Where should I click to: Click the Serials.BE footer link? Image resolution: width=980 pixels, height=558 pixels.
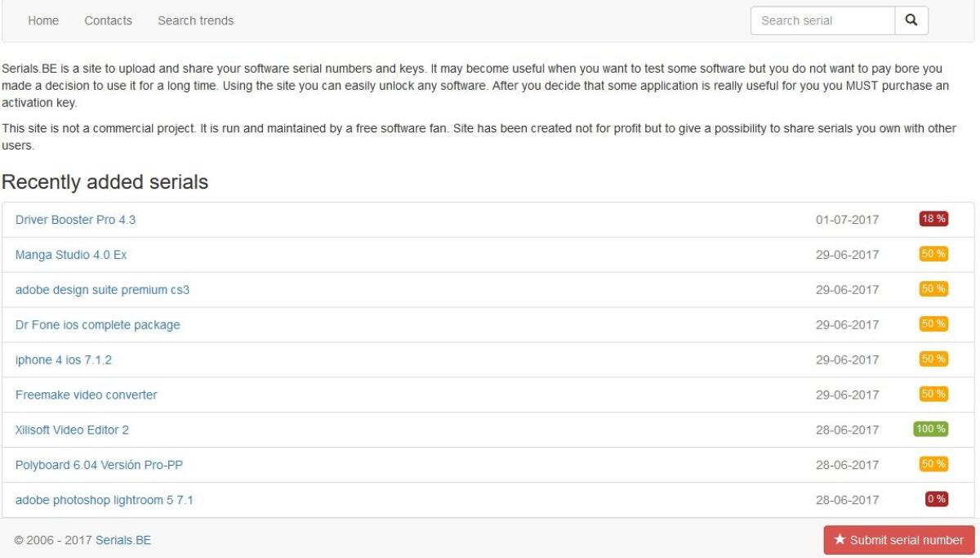[123, 540]
